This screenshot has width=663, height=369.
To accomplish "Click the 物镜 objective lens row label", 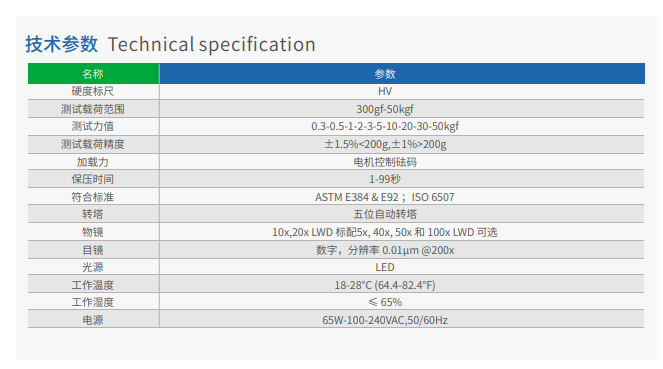I will tap(93, 232).
